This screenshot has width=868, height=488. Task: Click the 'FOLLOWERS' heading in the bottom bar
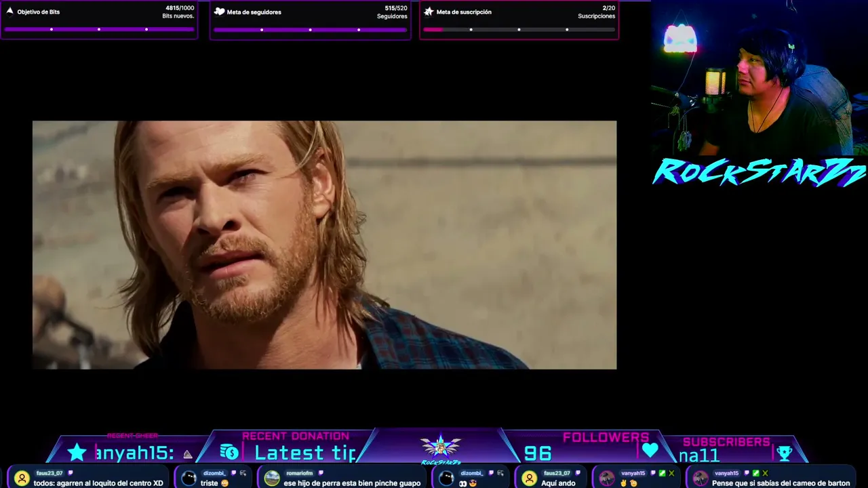(x=606, y=437)
